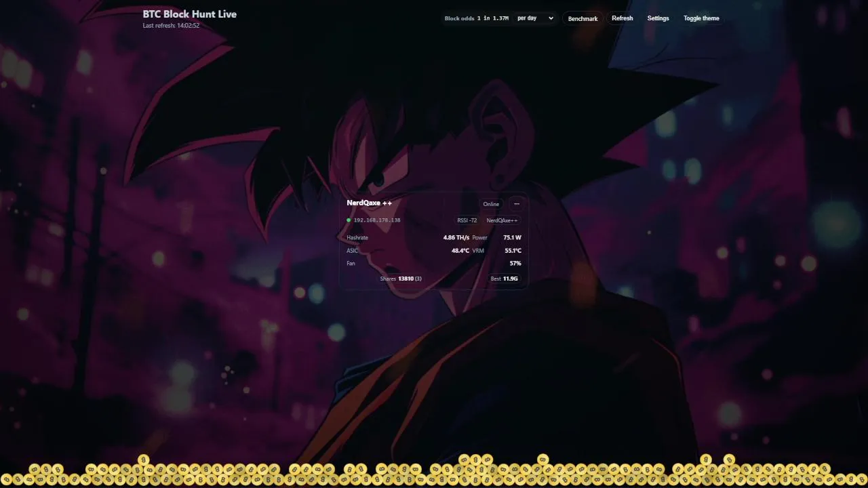Click the Online status badge
Screen dimensions: 868x488
[491, 204]
